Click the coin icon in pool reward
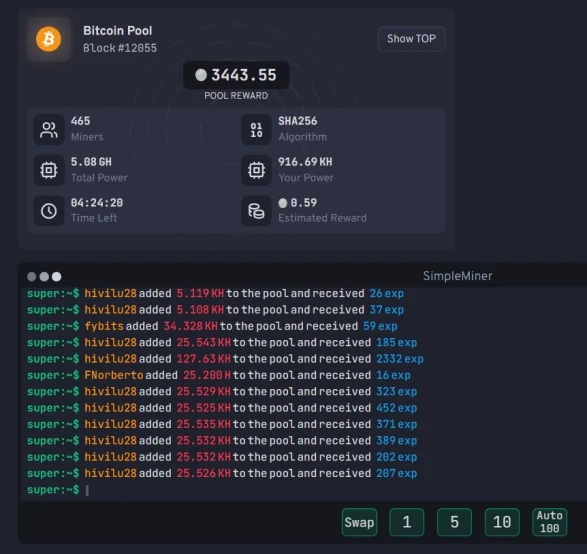587x554 pixels. 201,75
